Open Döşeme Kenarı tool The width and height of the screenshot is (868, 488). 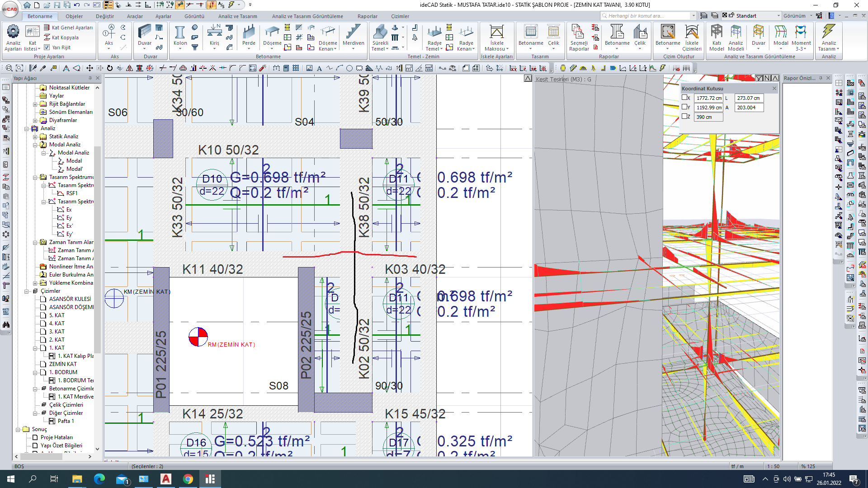pos(328,38)
